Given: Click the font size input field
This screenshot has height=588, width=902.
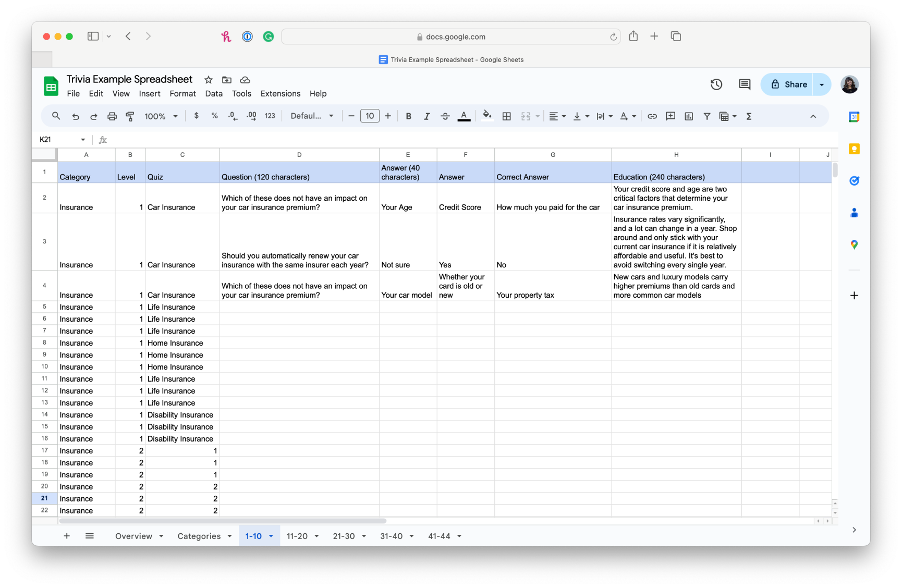Looking at the screenshot, I should click(370, 116).
